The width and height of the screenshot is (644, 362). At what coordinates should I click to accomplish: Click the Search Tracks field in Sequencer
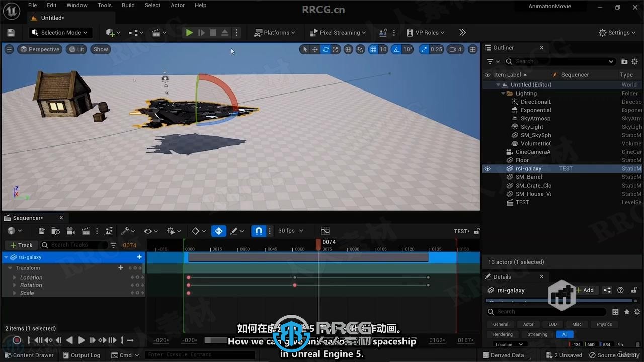(x=74, y=245)
